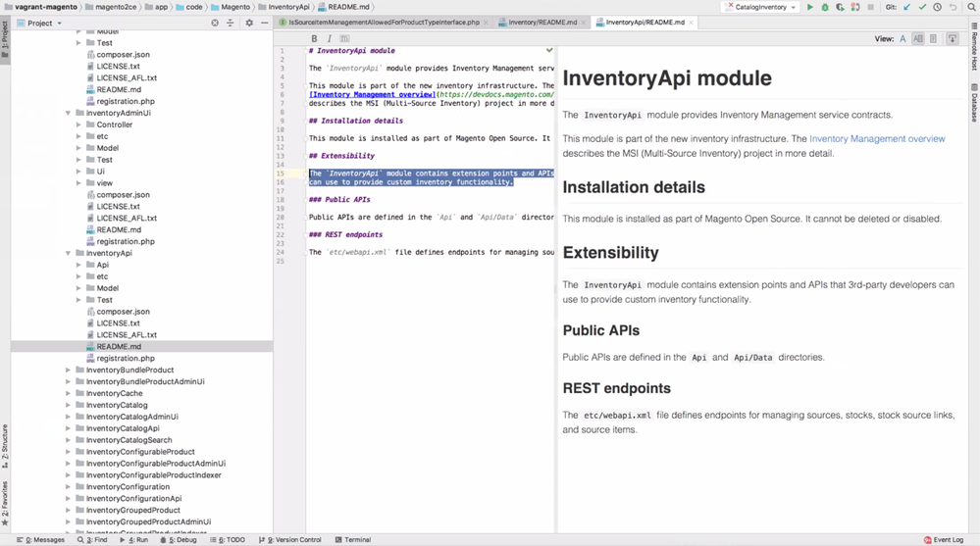Click the green Debug bug icon

pos(824,7)
